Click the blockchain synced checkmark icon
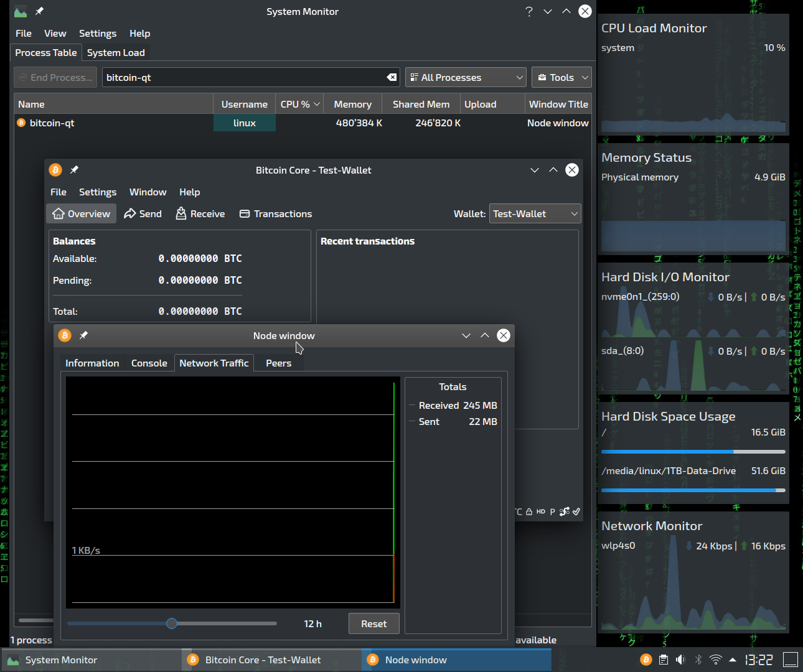 [576, 512]
